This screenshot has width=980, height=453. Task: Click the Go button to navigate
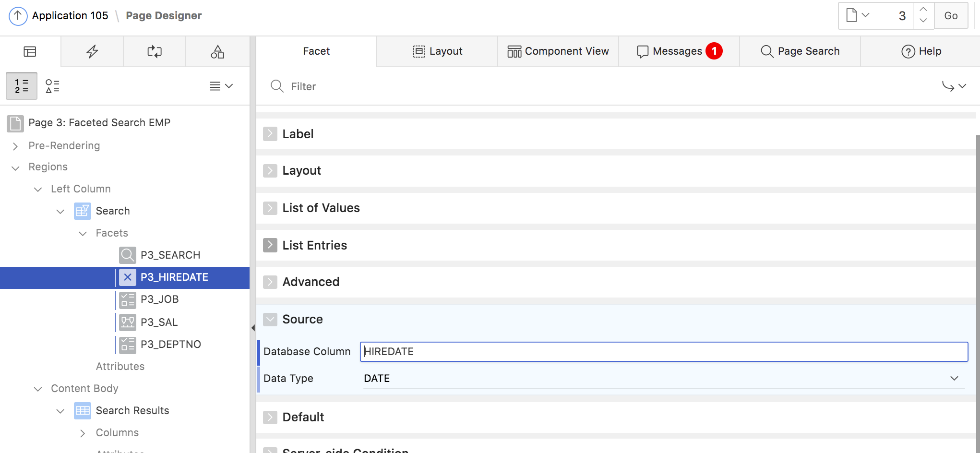(x=951, y=15)
